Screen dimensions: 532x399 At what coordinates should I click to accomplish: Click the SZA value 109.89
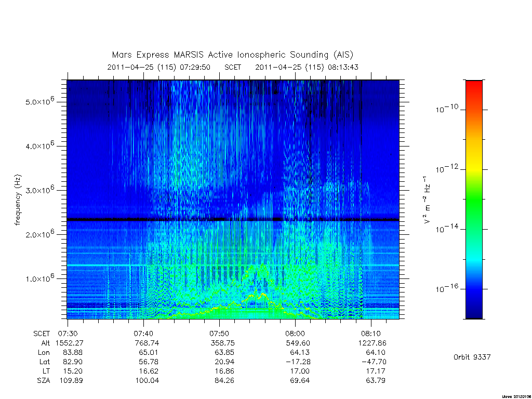tap(71, 381)
